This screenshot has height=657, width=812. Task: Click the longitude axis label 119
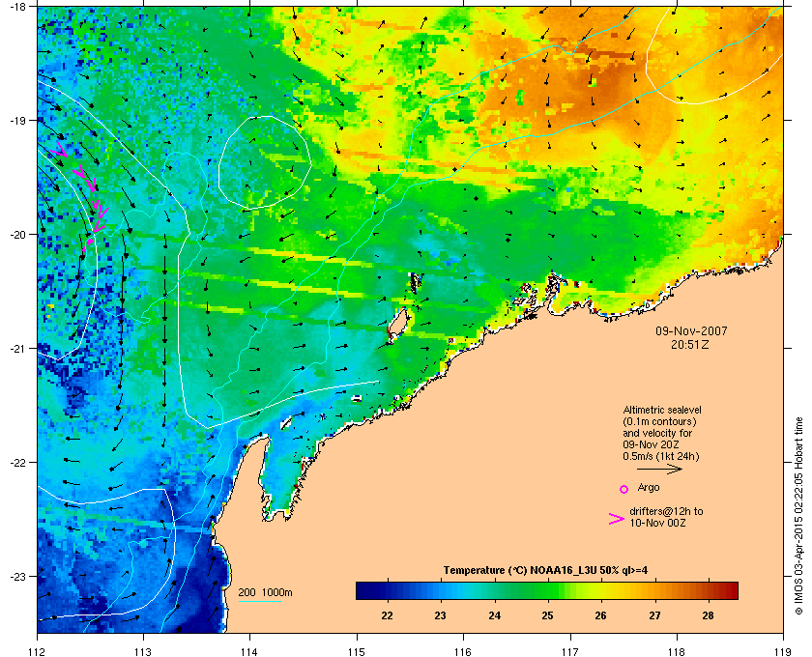click(783, 651)
